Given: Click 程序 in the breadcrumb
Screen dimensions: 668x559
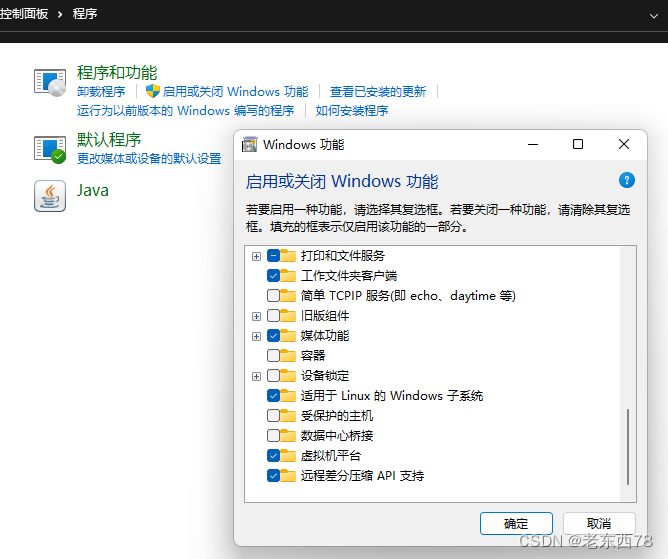Looking at the screenshot, I should (x=85, y=14).
